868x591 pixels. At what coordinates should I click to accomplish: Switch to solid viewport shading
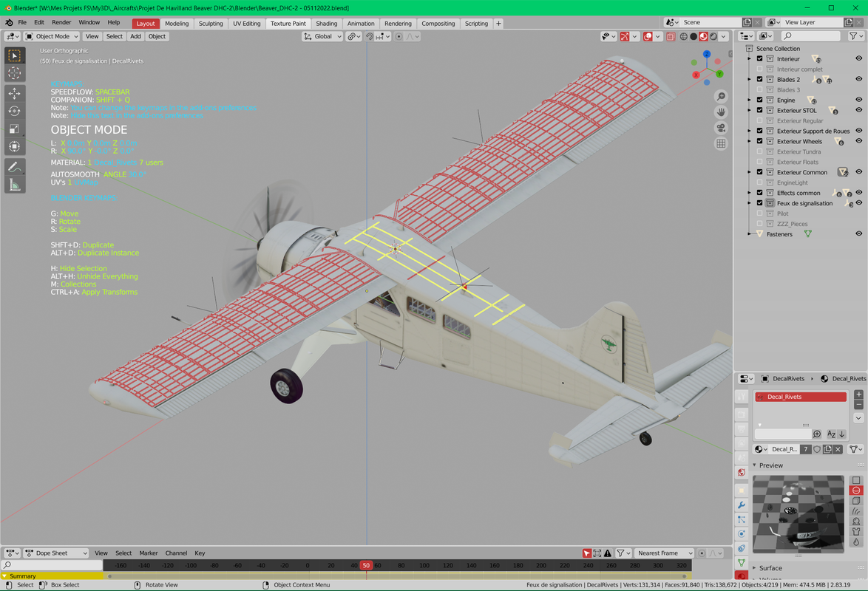pos(694,36)
